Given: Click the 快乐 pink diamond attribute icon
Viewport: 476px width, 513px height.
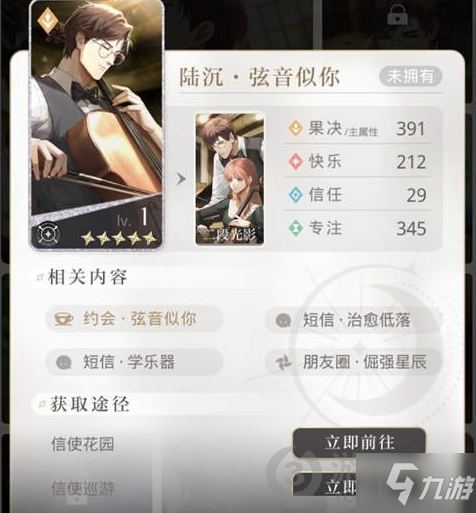Looking at the screenshot, I should (295, 162).
